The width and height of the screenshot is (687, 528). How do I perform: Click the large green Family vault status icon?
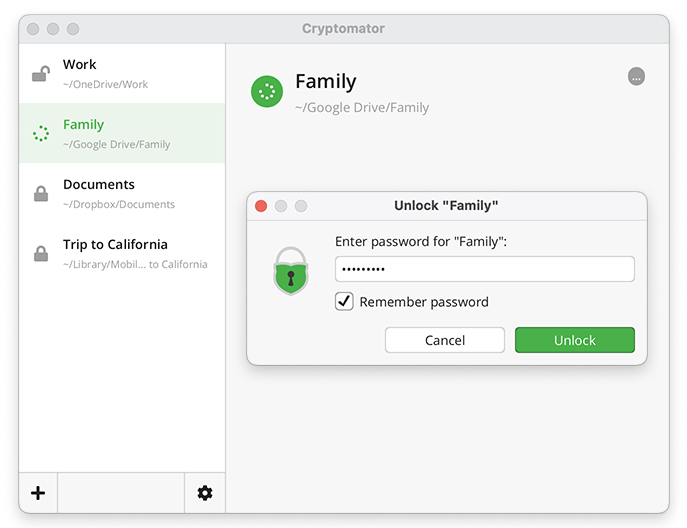click(x=267, y=92)
